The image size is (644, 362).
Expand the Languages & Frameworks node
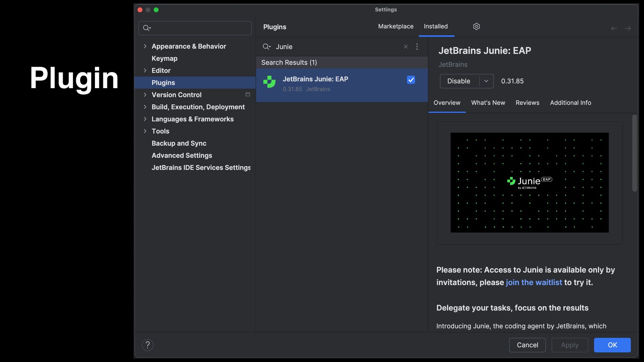pyautogui.click(x=145, y=119)
